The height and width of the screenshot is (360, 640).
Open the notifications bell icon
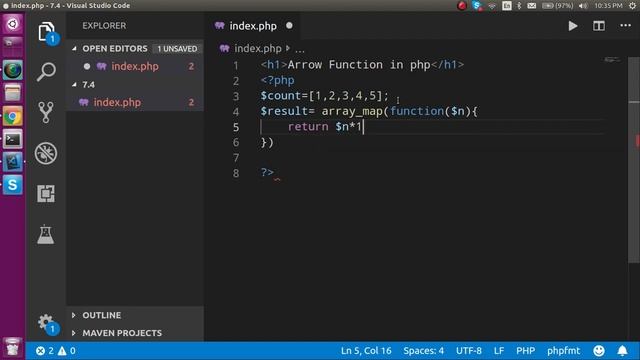(x=622, y=351)
